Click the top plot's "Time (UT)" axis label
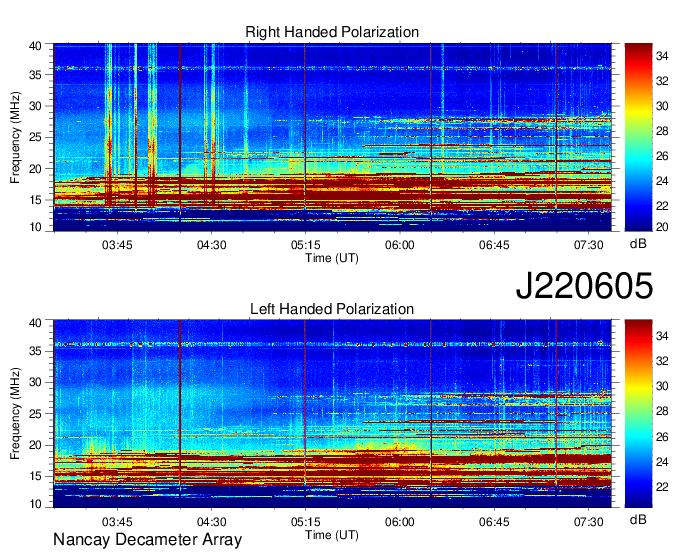This screenshot has width=680, height=552. click(x=332, y=258)
